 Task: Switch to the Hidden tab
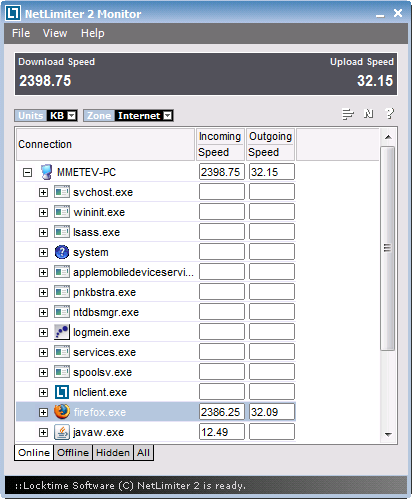pyautogui.click(x=113, y=453)
